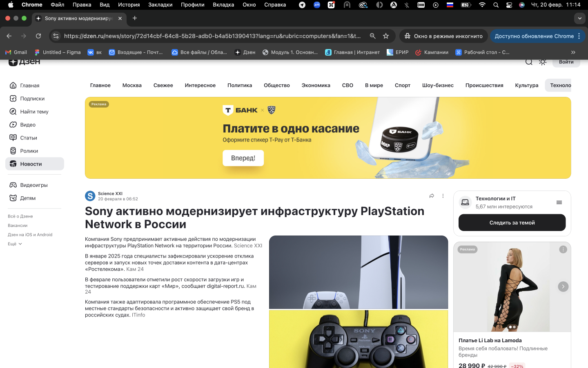This screenshot has width=588, height=368.
Task: Switch to the Шоу-бизнес news tab
Action: click(438, 85)
